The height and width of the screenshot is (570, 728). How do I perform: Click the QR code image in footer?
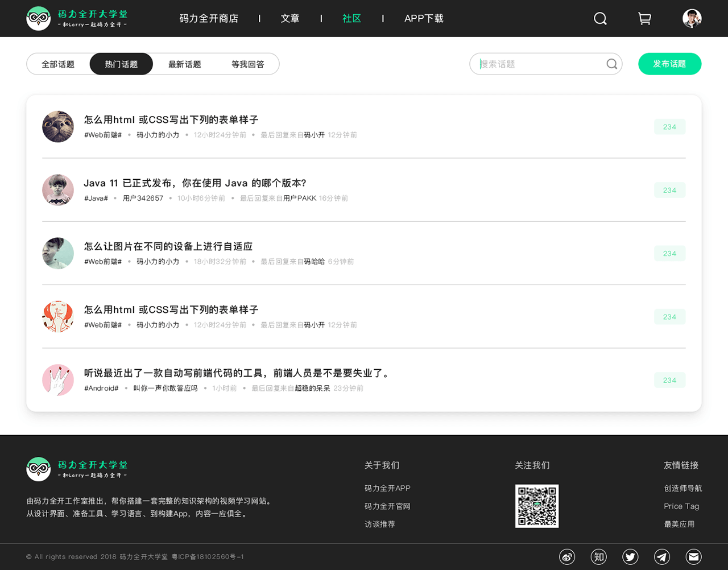point(537,506)
